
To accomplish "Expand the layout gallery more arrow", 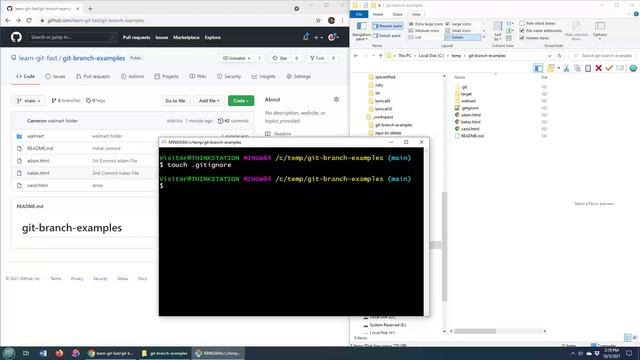I will coord(484,37).
